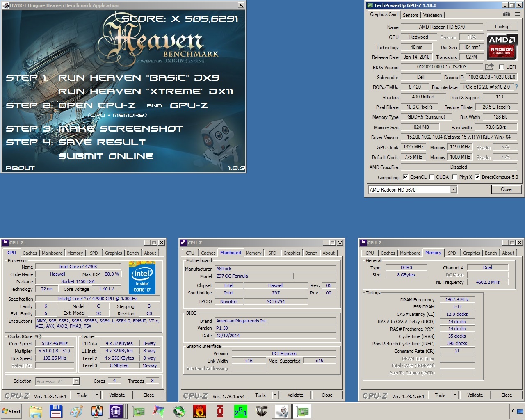Run Heaven "Xtreme" DX11 benchmark
The height and width of the screenshot is (420, 525).
146,91
